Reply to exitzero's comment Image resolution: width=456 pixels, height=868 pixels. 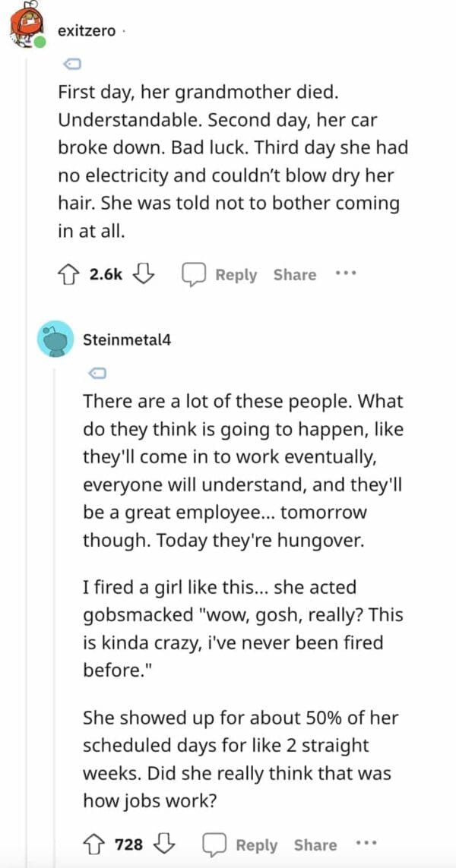point(235,275)
